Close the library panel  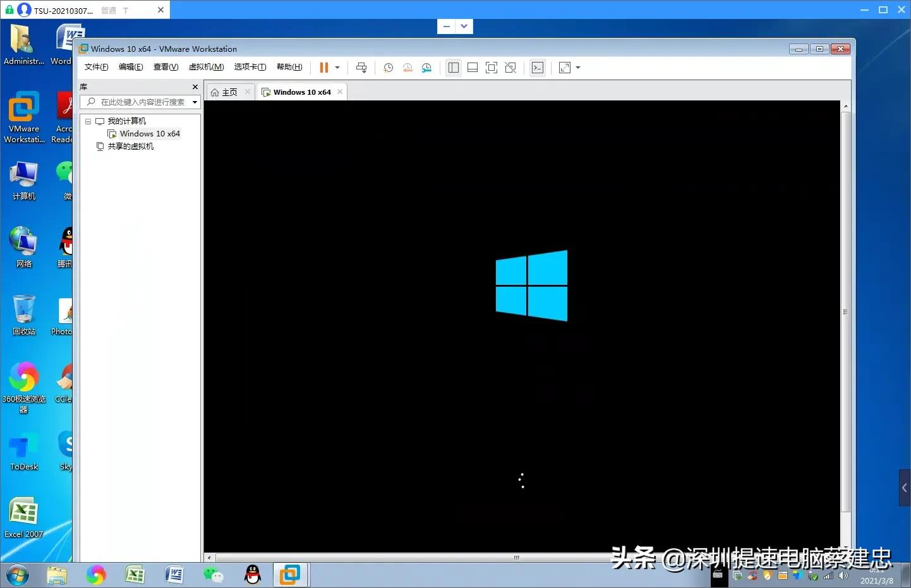[195, 87]
